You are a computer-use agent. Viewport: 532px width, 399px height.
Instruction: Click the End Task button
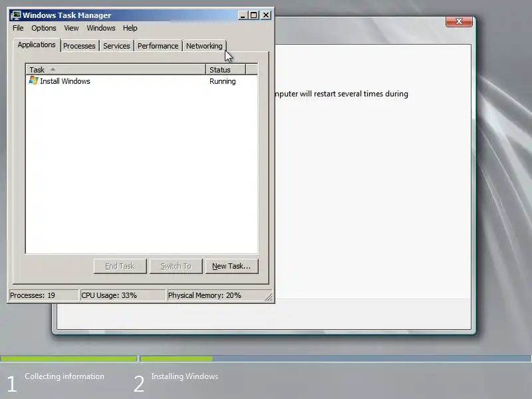(120, 267)
